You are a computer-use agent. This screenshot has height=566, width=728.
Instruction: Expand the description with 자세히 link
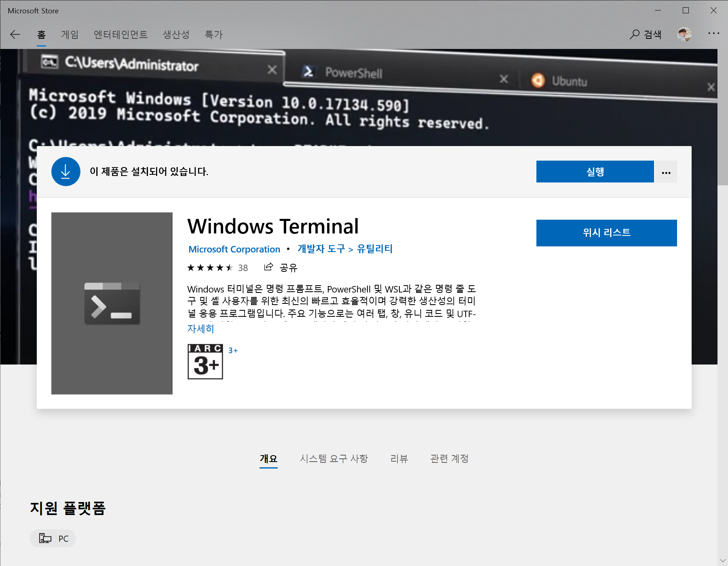point(200,329)
